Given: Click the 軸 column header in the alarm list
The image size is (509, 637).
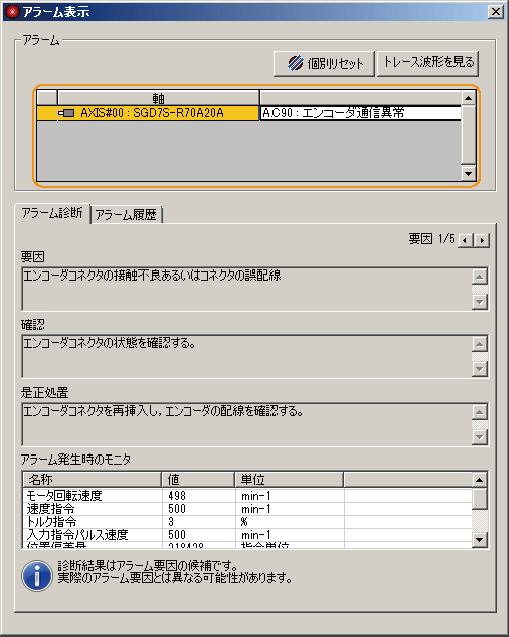Looking at the screenshot, I should 158,98.
